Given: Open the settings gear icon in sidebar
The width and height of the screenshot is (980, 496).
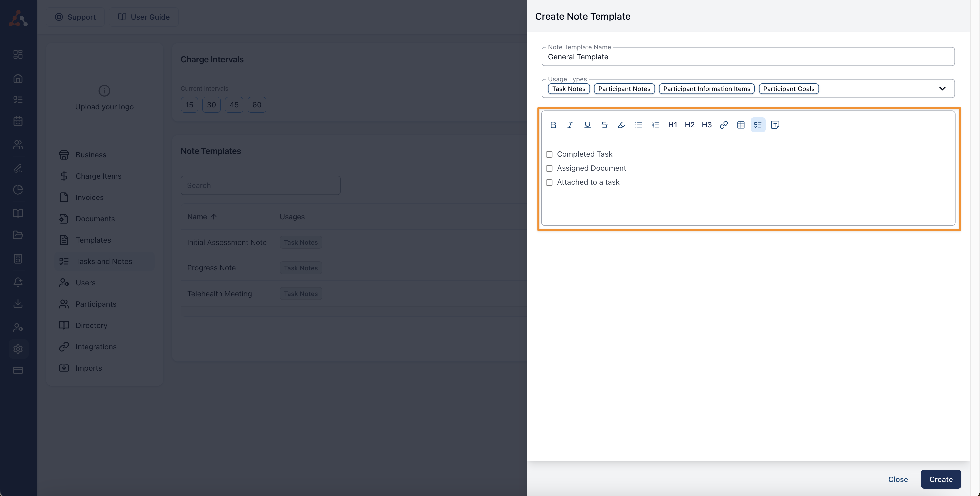Looking at the screenshot, I should (18, 349).
